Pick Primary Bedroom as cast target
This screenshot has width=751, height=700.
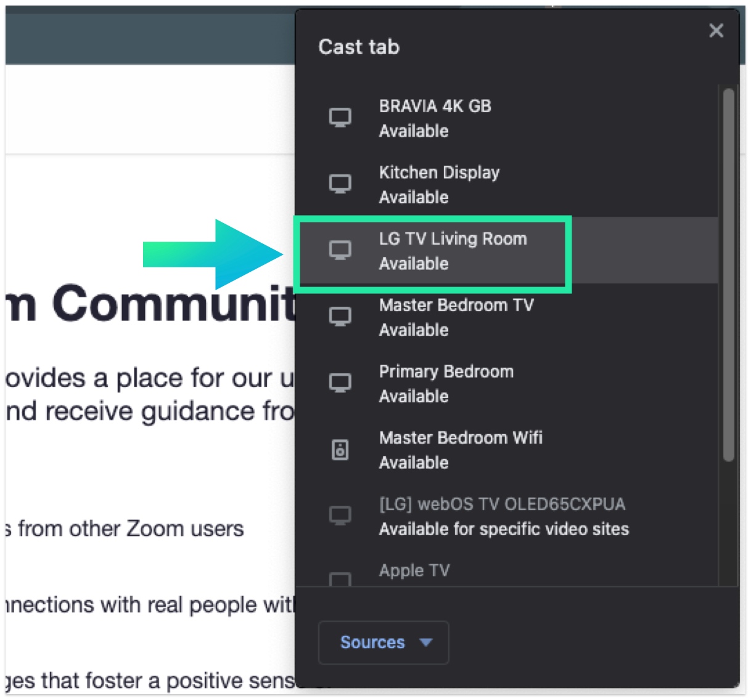point(446,383)
